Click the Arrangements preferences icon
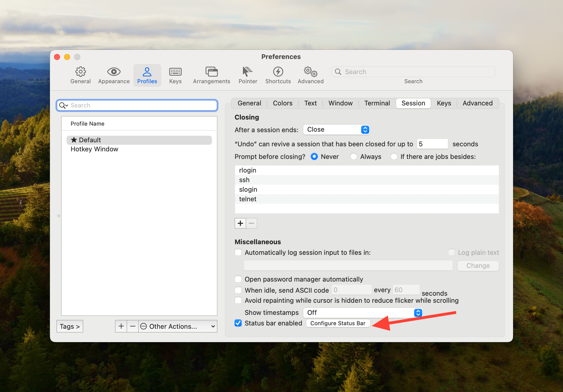 (211, 75)
